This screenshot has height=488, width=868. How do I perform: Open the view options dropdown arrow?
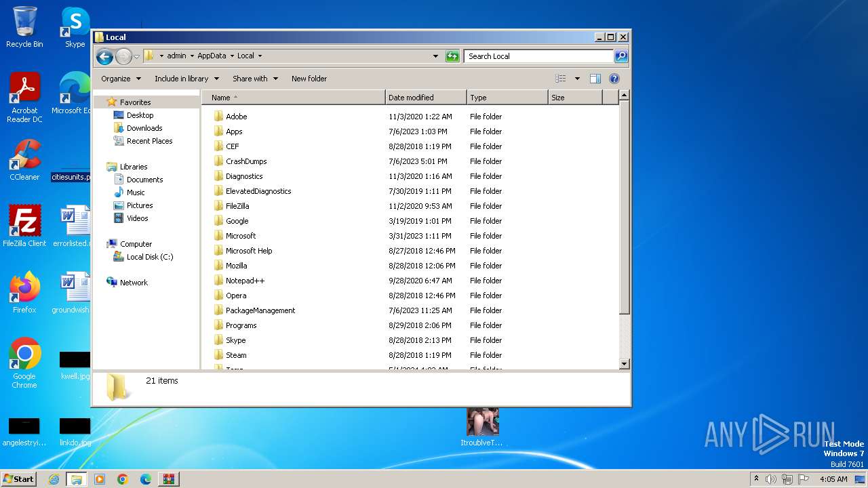[x=577, y=79]
